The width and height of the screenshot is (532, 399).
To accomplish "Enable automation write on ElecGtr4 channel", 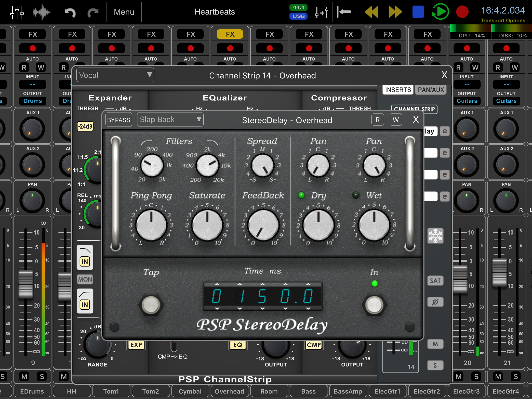I will coord(515,68).
